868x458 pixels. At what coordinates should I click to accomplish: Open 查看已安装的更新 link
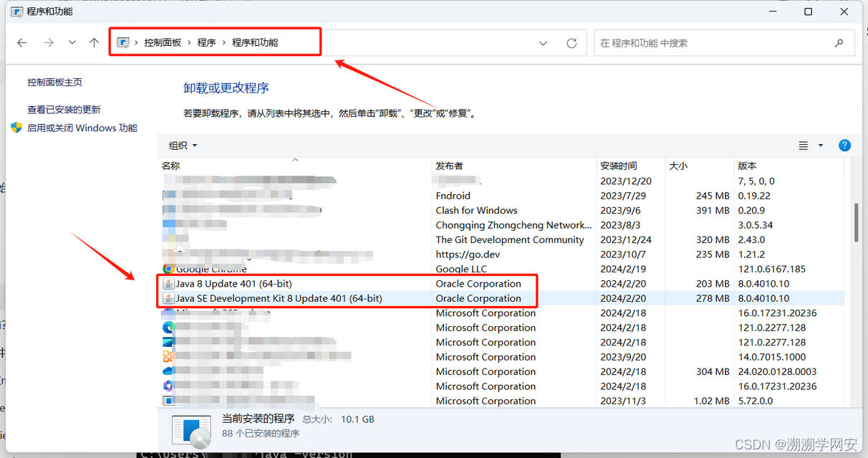[64, 110]
